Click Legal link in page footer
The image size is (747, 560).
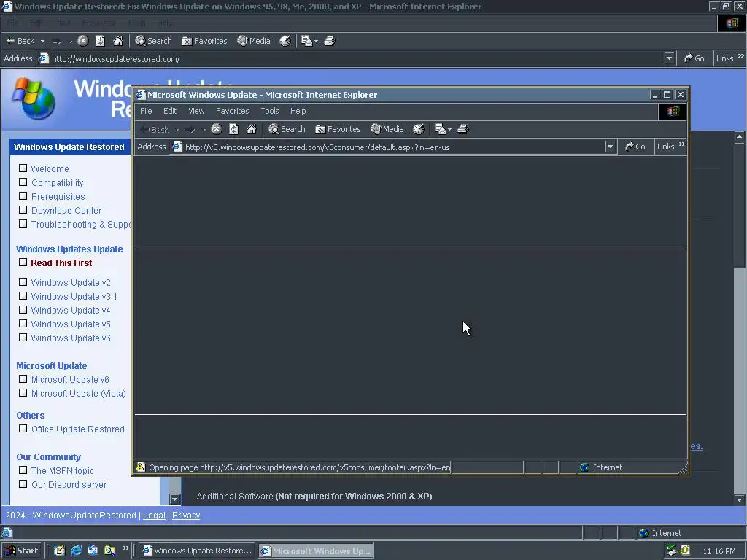[155, 516]
